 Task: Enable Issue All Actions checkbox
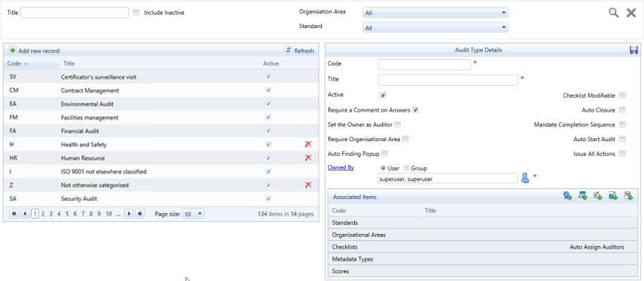622,154
